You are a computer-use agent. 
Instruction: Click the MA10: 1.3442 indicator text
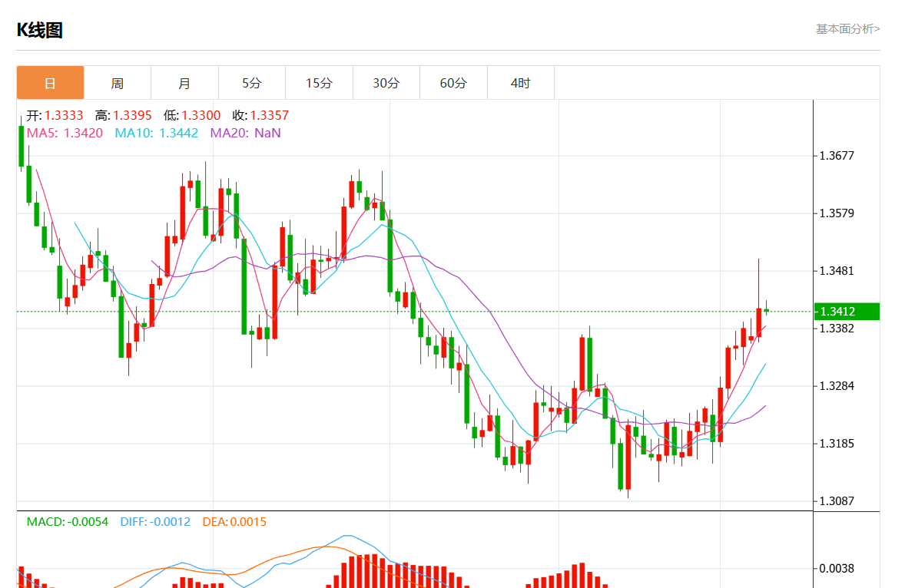[x=157, y=133]
